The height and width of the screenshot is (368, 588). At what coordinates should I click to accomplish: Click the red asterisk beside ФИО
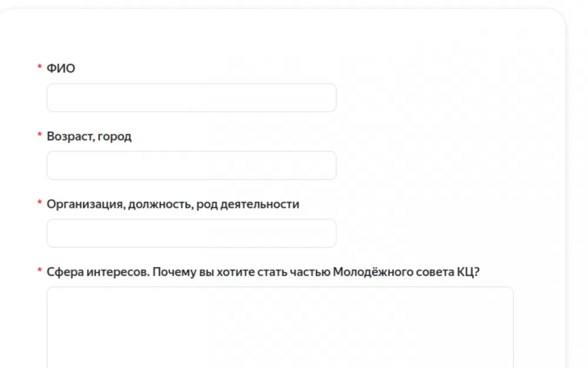point(39,67)
